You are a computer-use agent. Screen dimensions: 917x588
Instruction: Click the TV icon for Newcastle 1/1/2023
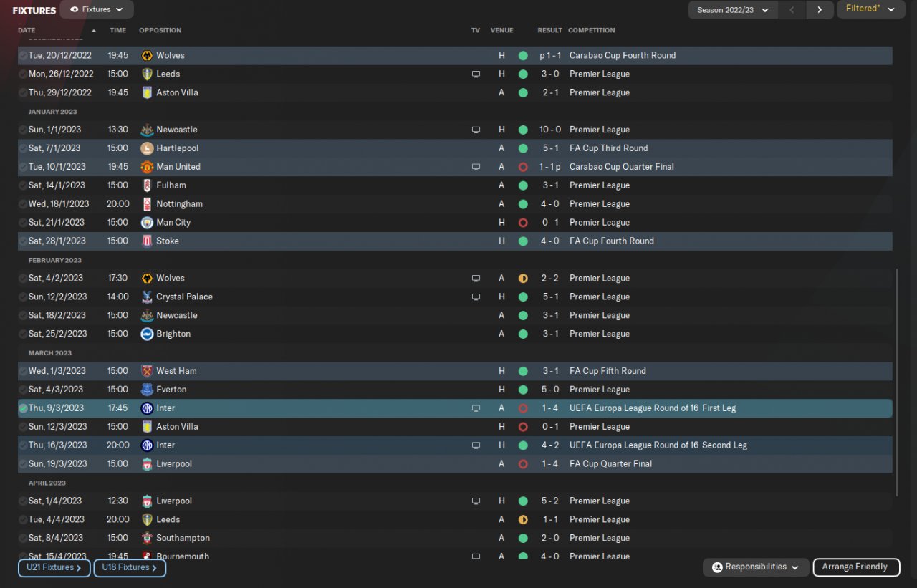[x=476, y=130]
